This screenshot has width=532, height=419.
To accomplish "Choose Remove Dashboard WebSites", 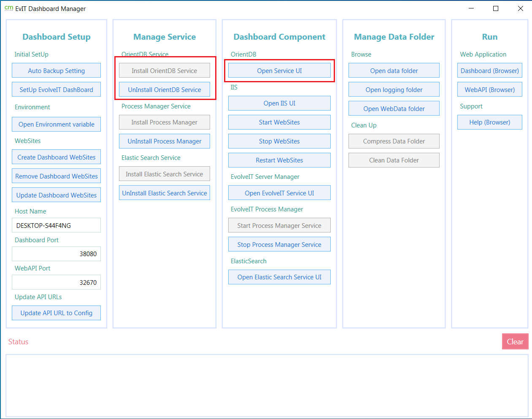I will 56,176.
